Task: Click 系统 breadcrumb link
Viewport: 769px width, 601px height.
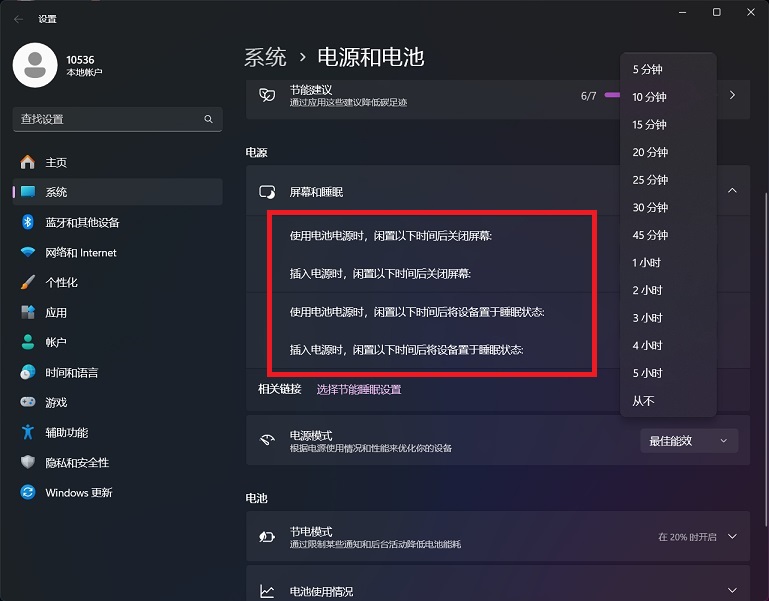Action: click(x=265, y=57)
